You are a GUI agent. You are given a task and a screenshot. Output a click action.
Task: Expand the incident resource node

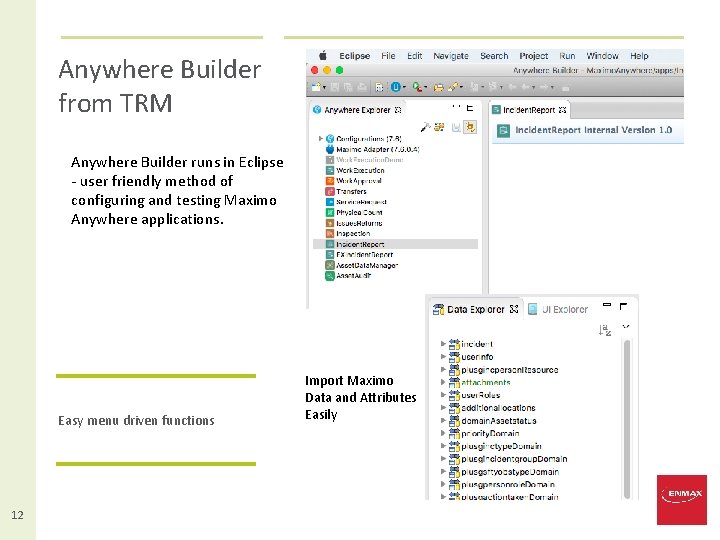click(443, 343)
